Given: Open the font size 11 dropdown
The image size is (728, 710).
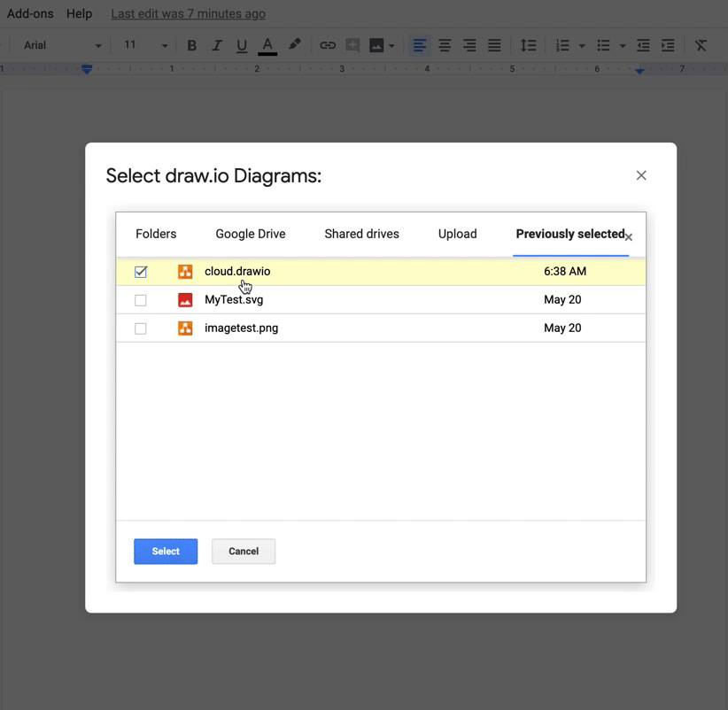Looking at the screenshot, I should [x=145, y=45].
